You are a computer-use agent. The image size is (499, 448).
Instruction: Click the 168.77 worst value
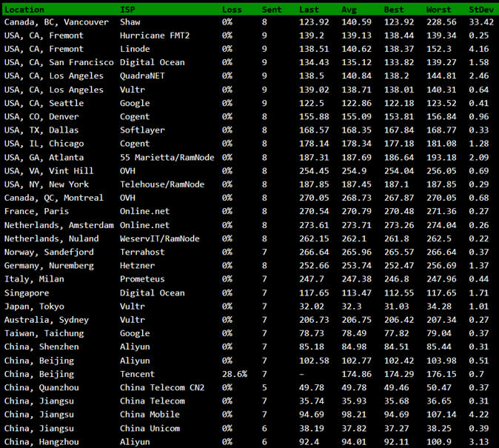point(441,130)
